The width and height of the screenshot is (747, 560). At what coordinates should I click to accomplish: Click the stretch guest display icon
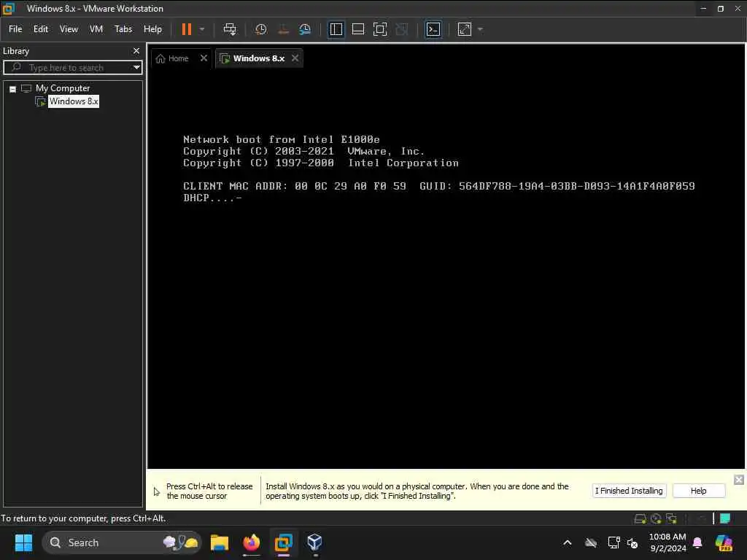coord(465,29)
